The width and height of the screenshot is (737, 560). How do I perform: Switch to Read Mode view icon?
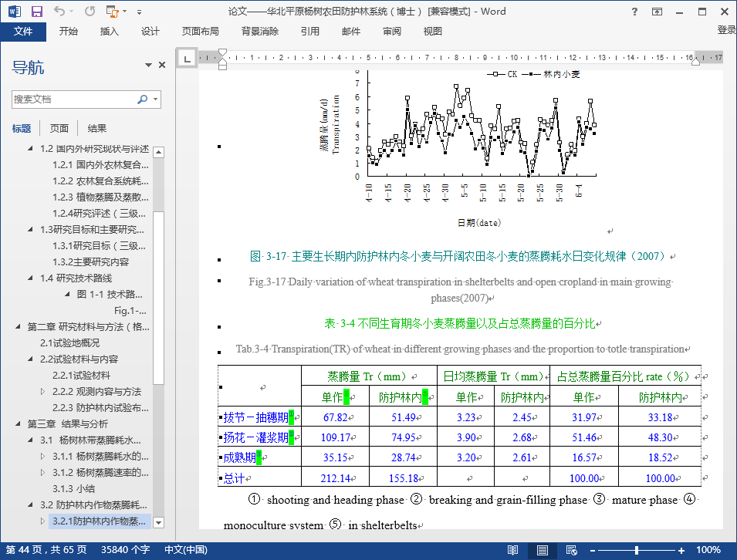coord(512,550)
